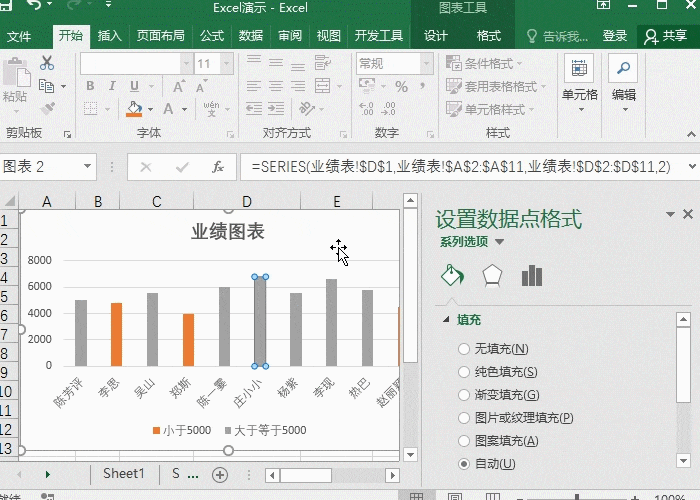This screenshot has height=500, width=700.
Task: Open Fill & Line paint bucket tab
Action: click(x=452, y=275)
